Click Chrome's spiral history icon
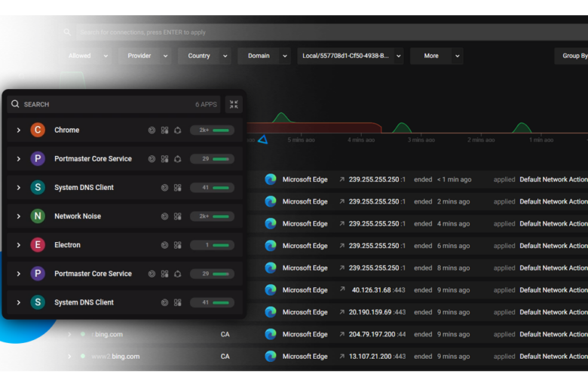Screen dimensions: 588x377 click(x=152, y=130)
